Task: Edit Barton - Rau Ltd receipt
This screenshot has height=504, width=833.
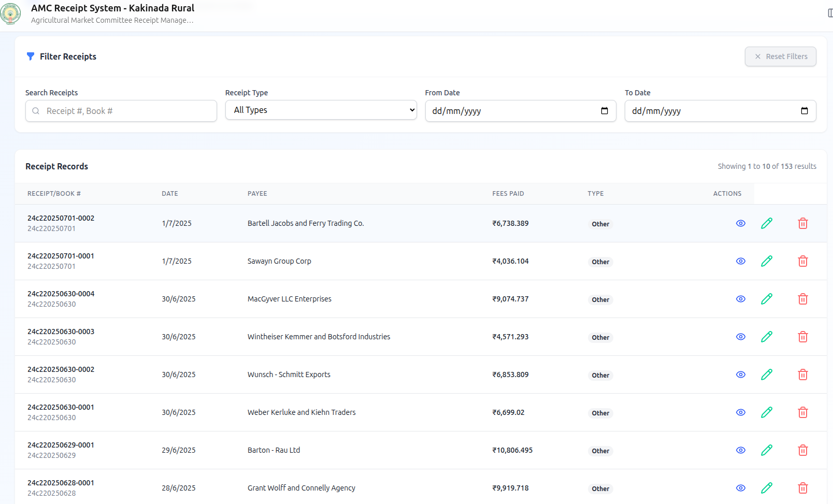Action: 767,450
